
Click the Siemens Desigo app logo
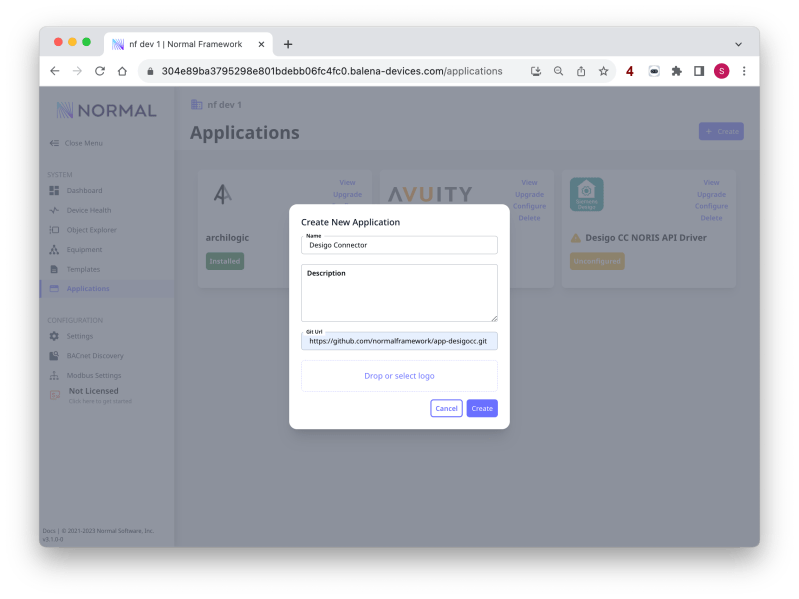tap(587, 194)
